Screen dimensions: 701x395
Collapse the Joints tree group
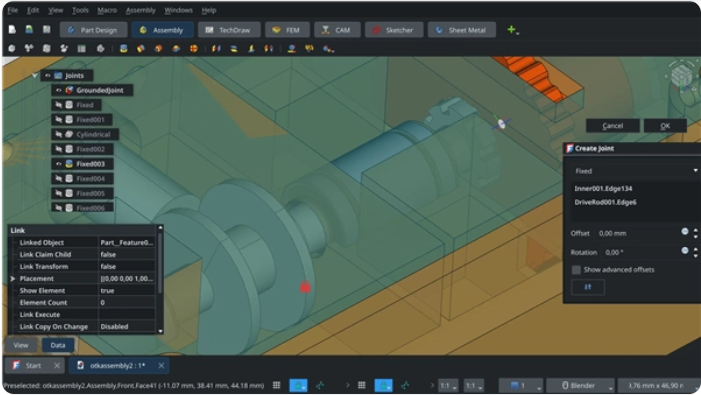coord(35,76)
